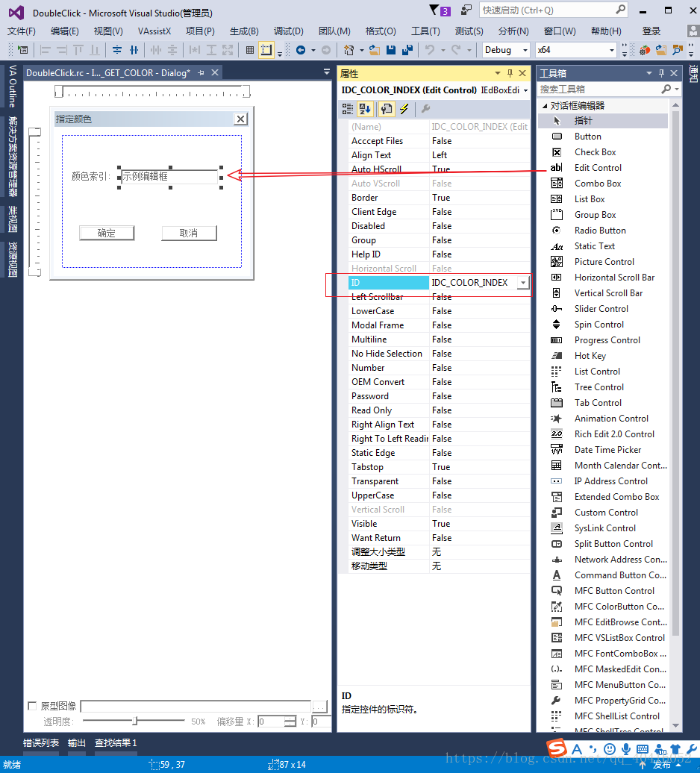700x773 pixels.
Task: Open the VAssistX menu
Action: tap(154, 31)
